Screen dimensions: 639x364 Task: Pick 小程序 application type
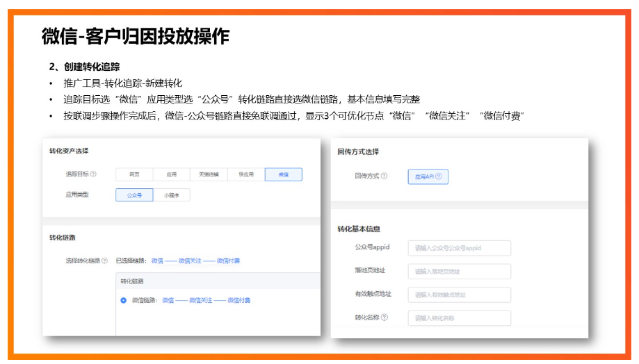click(172, 195)
